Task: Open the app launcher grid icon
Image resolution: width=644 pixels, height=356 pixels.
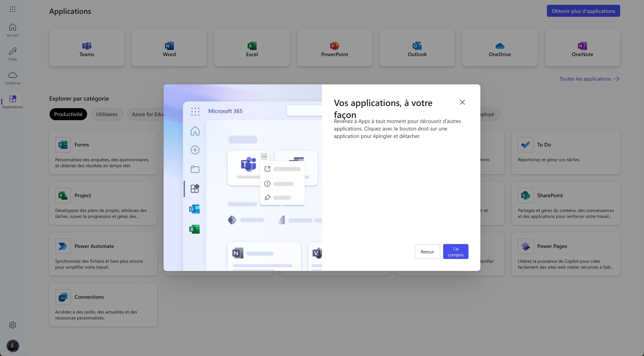Action: (12, 9)
